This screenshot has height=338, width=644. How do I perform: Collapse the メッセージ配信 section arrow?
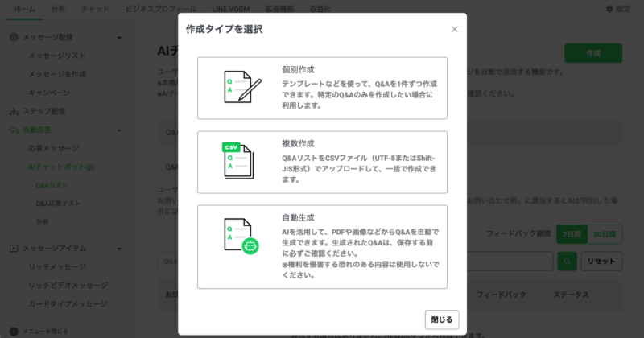[x=119, y=38]
